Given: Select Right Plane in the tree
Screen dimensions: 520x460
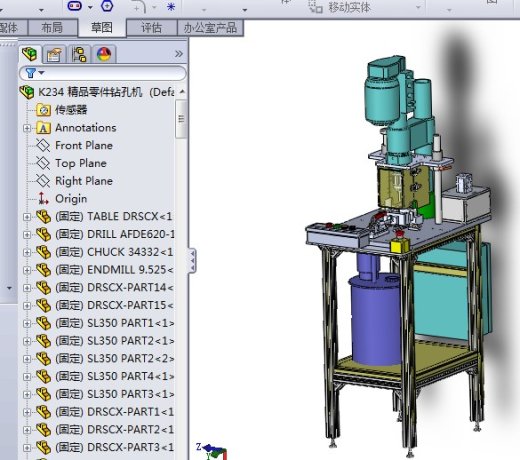Looking at the screenshot, I should point(84,181).
